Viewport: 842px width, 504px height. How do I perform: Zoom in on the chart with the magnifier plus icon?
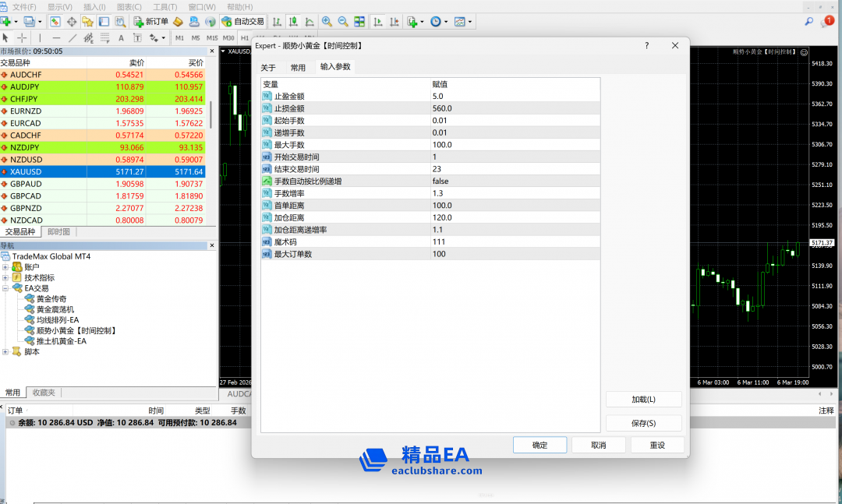327,22
